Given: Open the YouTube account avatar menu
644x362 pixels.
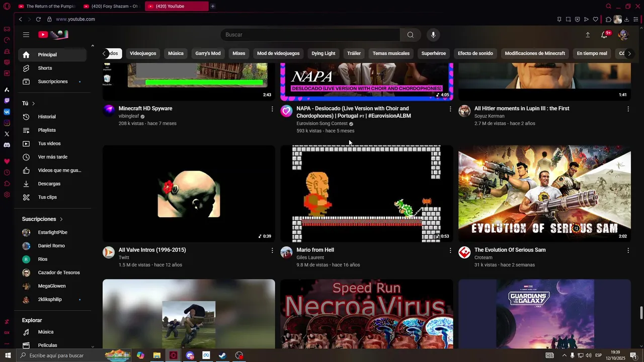Looking at the screenshot, I should [623, 35].
